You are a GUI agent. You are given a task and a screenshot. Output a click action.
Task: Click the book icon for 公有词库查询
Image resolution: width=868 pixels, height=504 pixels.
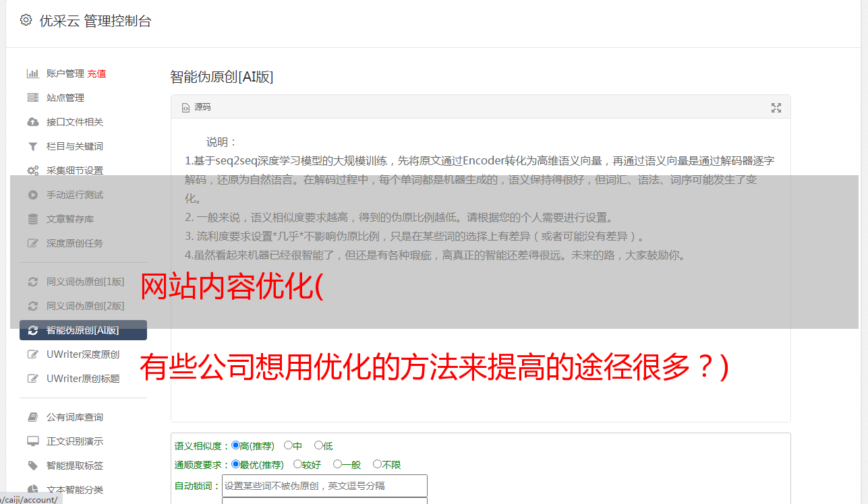point(32,417)
